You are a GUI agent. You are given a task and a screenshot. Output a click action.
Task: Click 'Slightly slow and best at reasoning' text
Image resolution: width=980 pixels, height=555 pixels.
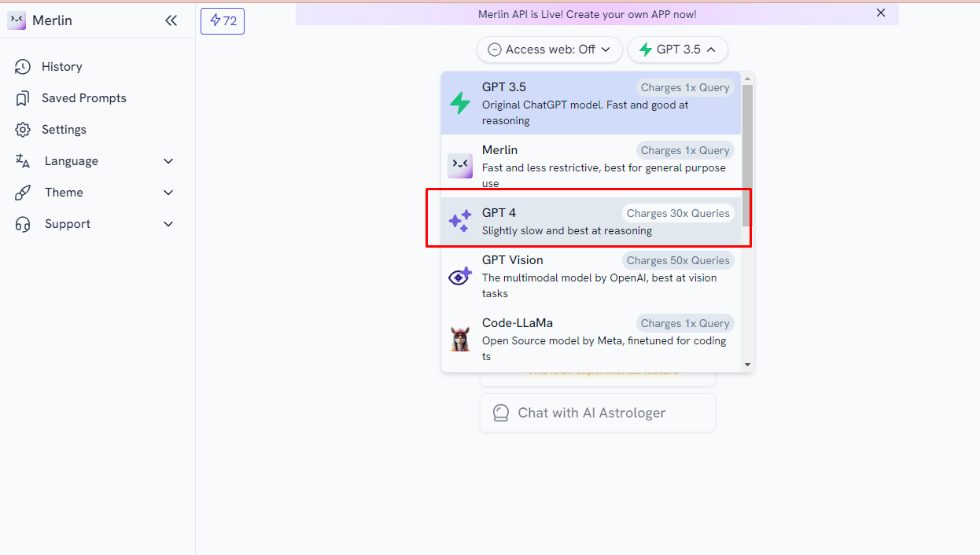click(x=567, y=230)
